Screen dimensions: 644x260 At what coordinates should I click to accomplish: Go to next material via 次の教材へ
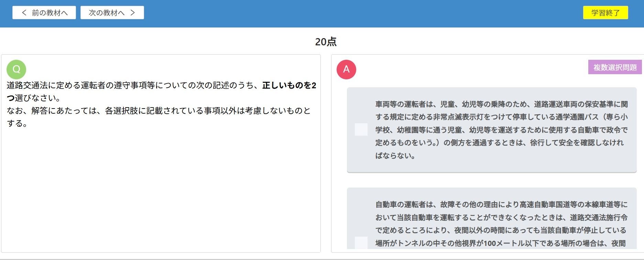click(x=112, y=13)
